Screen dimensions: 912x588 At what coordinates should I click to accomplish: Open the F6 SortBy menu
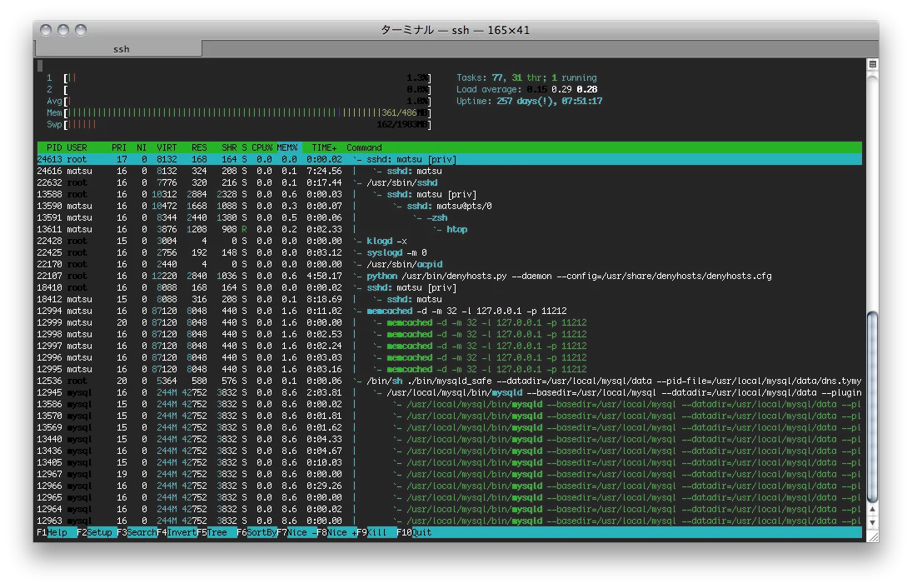[x=262, y=532]
